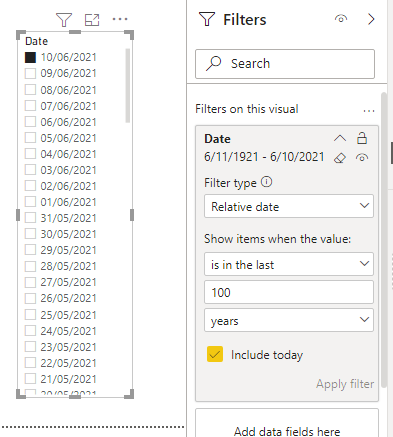Click the 27/05/2021 date text
The image size is (393, 437).
pos(68,282)
